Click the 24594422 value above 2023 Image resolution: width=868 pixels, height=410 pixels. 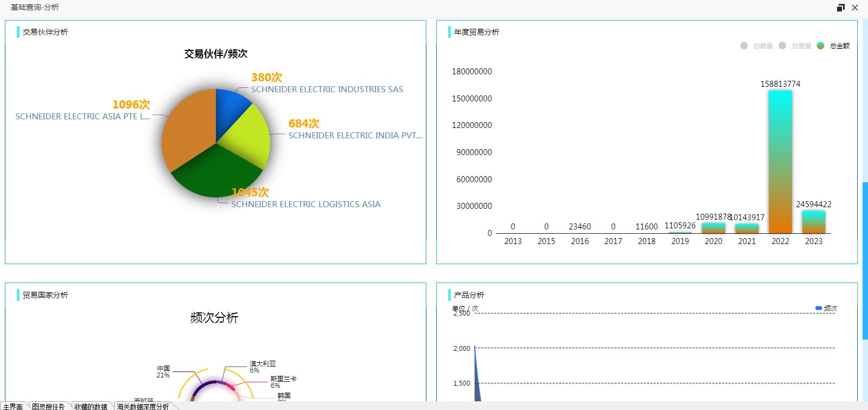pyautogui.click(x=814, y=204)
